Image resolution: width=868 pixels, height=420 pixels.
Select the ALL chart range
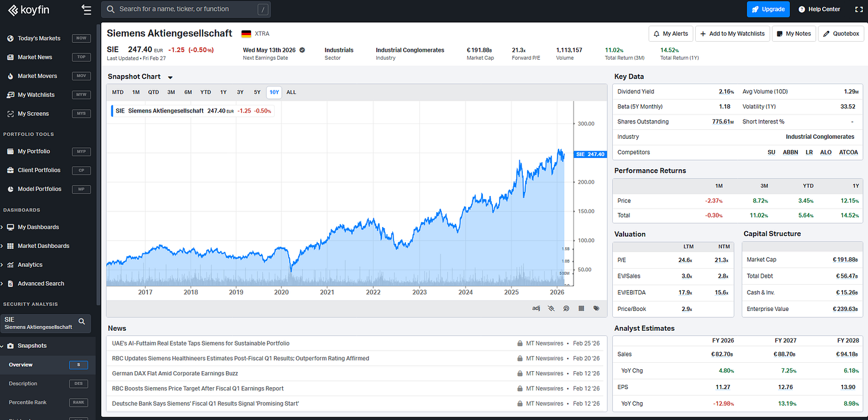pos(292,92)
